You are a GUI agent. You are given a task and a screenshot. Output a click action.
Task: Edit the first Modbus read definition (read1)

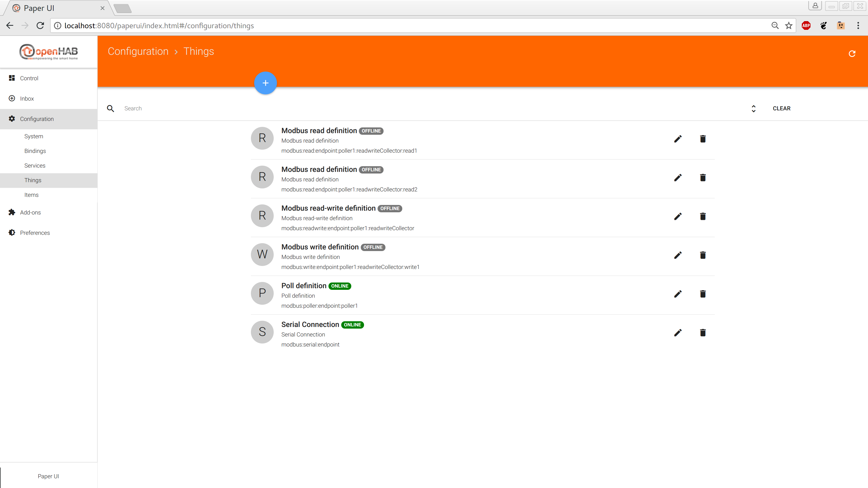[x=678, y=139]
